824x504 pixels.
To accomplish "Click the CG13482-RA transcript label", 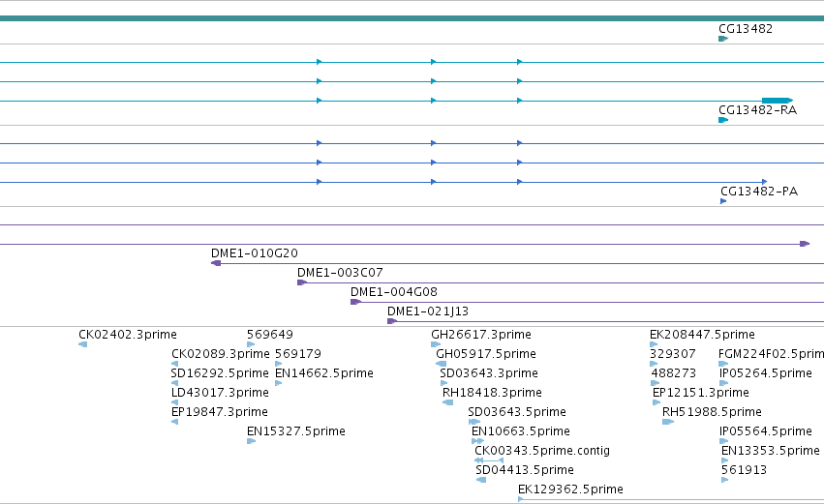I will [x=757, y=110].
